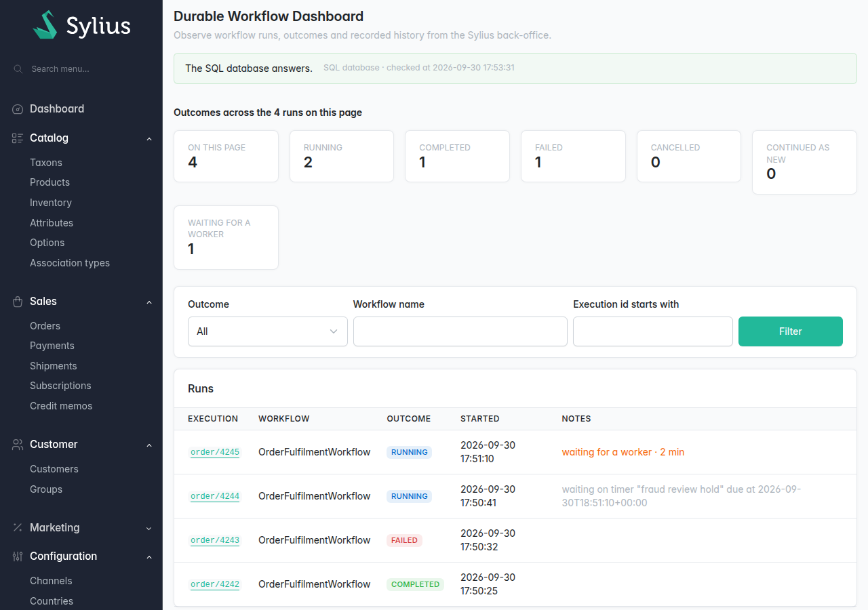
Task: Collapse the Catalog menu section
Action: 149,139
